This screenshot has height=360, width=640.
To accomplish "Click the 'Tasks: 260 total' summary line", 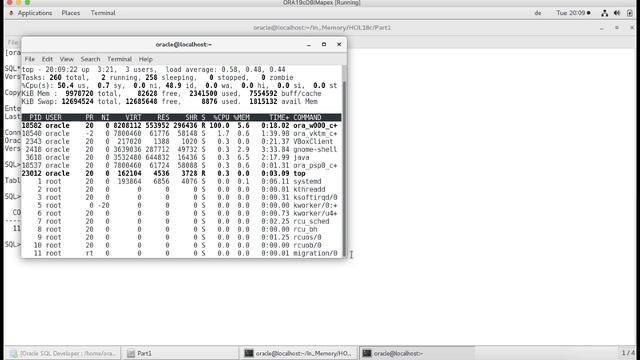I will click(158, 78).
